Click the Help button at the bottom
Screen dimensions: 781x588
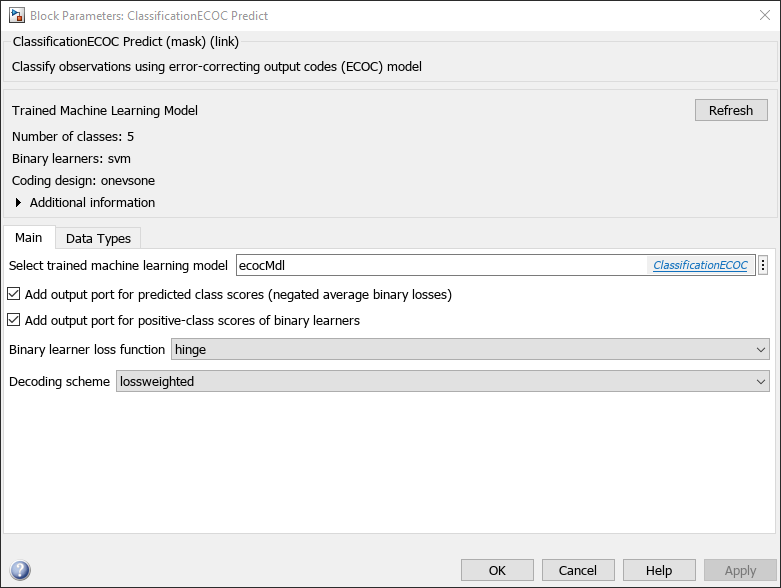pos(659,570)
